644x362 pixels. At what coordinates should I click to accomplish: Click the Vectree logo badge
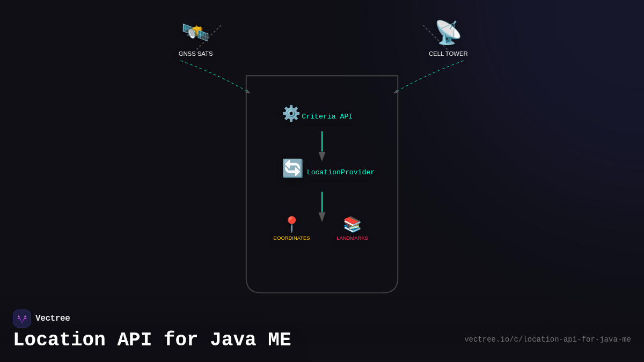(22, 318)
